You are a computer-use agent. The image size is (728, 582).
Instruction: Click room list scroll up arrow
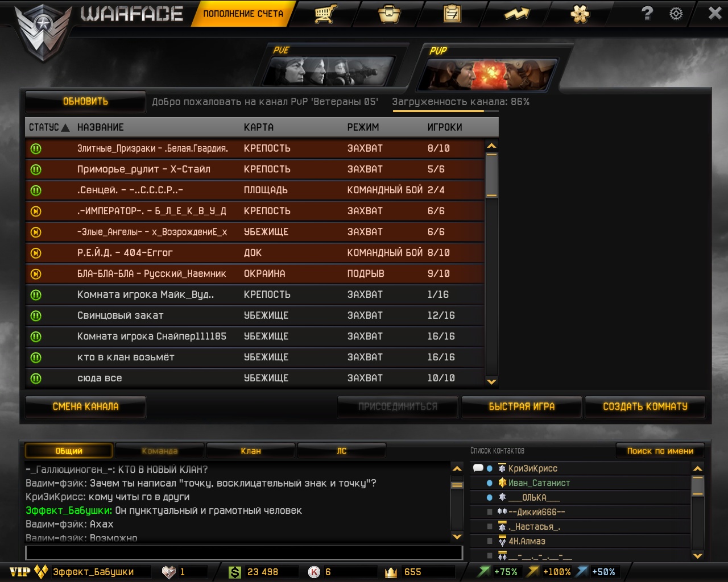pos(492,146)
